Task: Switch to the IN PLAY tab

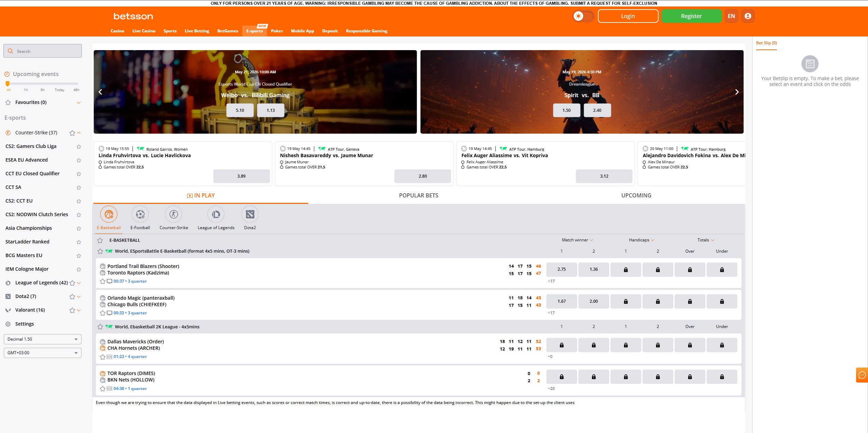Action: pyautogui.click(x=201, y=196)
